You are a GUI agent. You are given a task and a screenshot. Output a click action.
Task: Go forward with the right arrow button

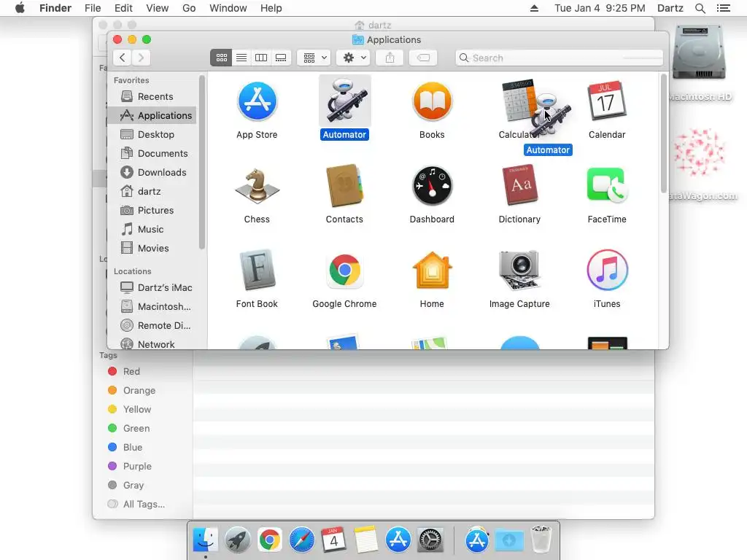141,58
